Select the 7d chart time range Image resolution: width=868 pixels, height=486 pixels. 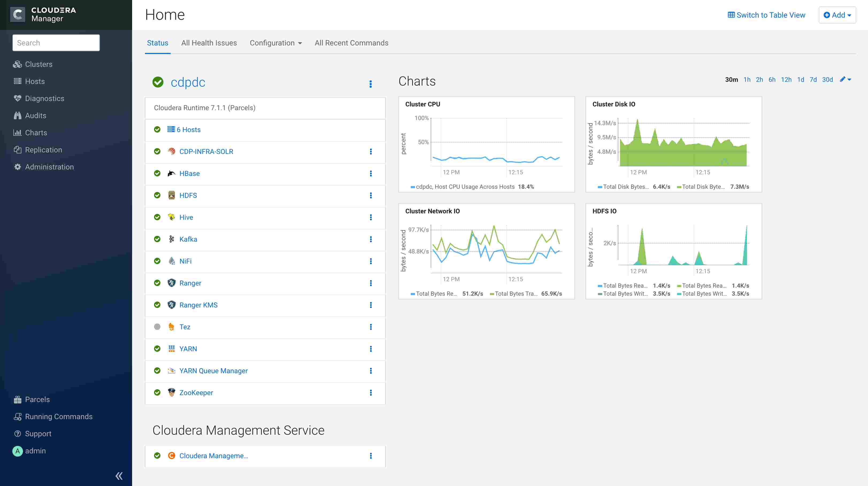point(813,79)
